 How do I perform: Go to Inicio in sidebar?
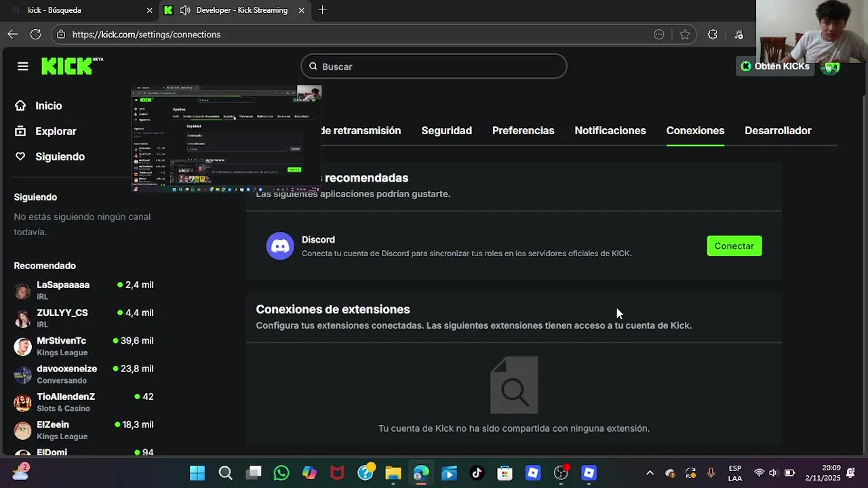coord(49,106)
